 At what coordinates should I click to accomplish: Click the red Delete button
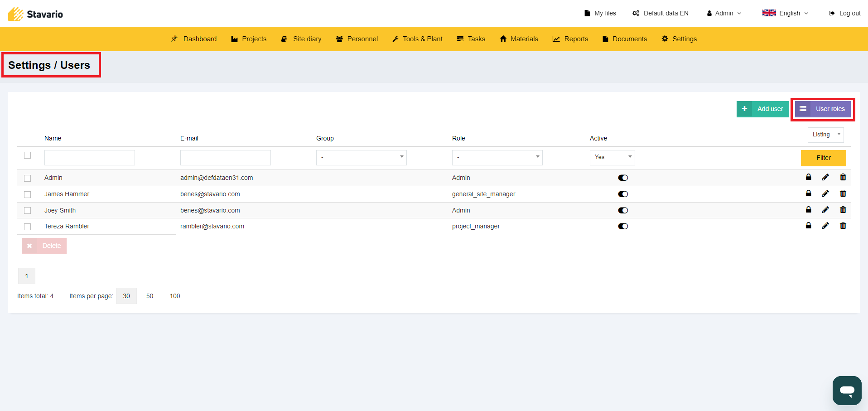pos(44,246)
